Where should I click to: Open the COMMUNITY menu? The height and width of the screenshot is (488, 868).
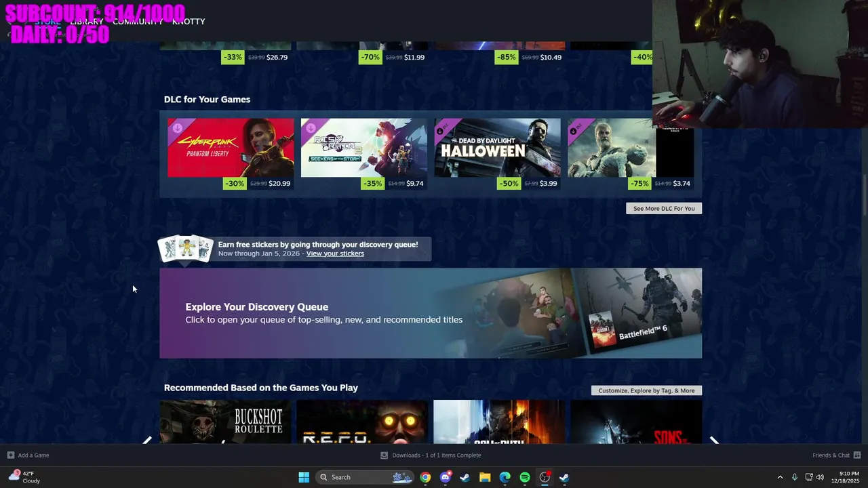(x=138, y=22)
